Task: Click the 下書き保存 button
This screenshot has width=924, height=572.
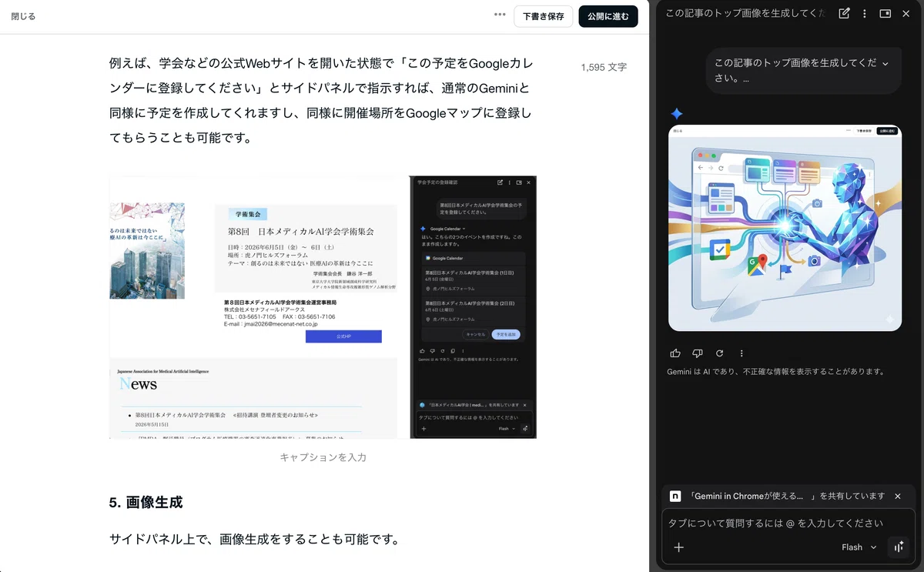Action: coord(543,16)
